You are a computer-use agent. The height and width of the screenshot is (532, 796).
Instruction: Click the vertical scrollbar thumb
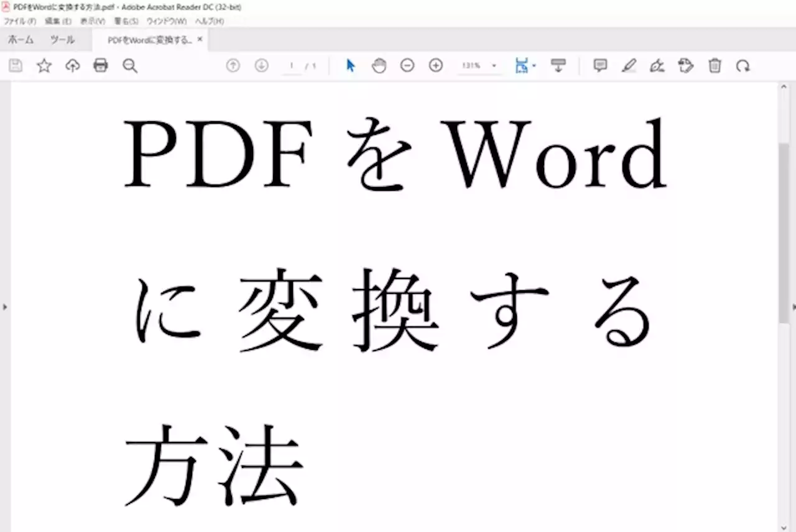pyautogui.click(x=784, y=233)
